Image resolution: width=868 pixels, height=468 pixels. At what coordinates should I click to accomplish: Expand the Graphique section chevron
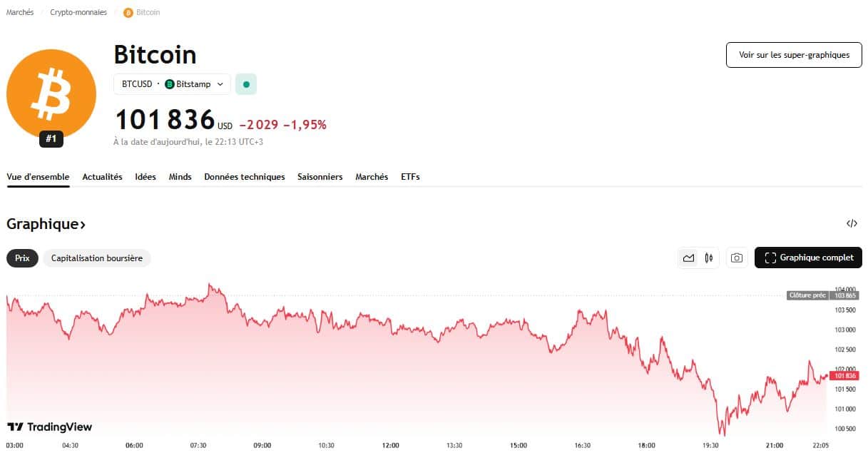tap(81, 223)
